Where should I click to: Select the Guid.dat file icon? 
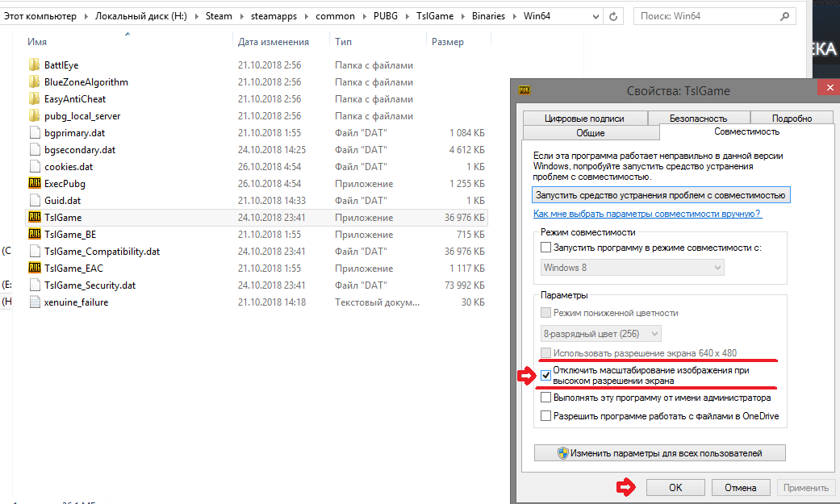(x=35, y=200)
